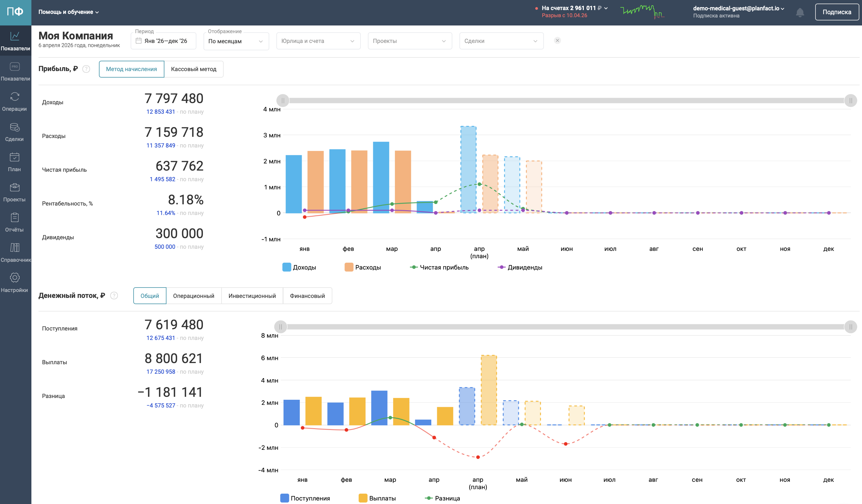Open period field Янв '26—дек '26
The height and width of the screenshot is (504, 862).
point(164,41)
